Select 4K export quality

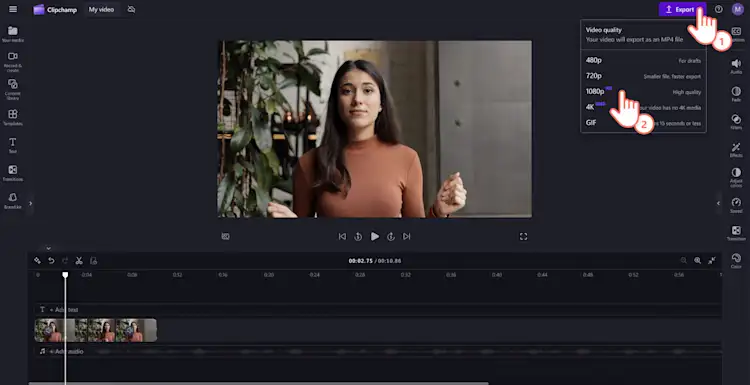coord(643,107)
